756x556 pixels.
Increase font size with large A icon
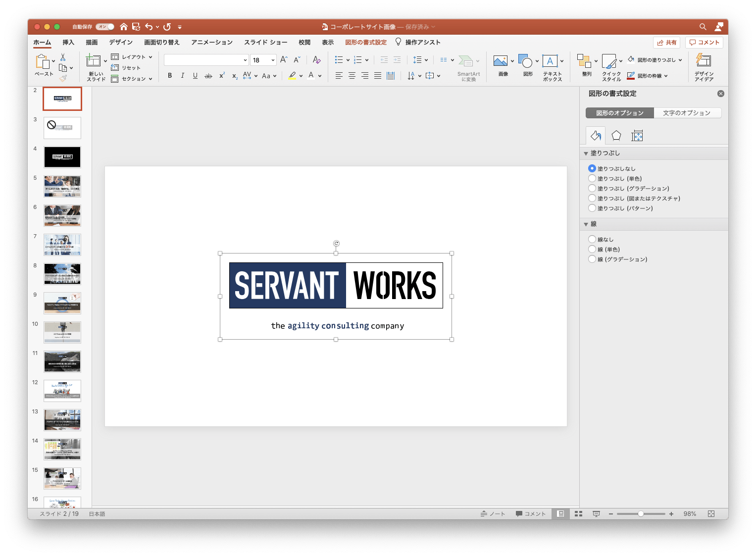(x=284, y=60)
